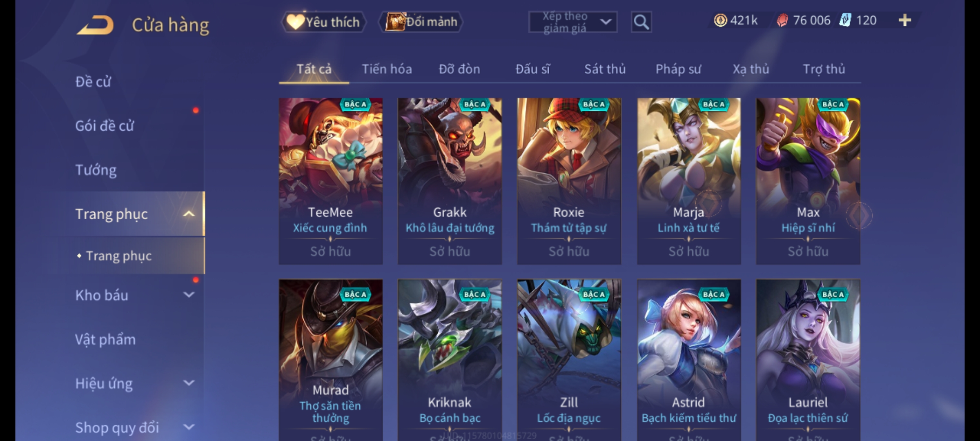
Task: Select the Pháp sư tab
Action: (678, 69)
